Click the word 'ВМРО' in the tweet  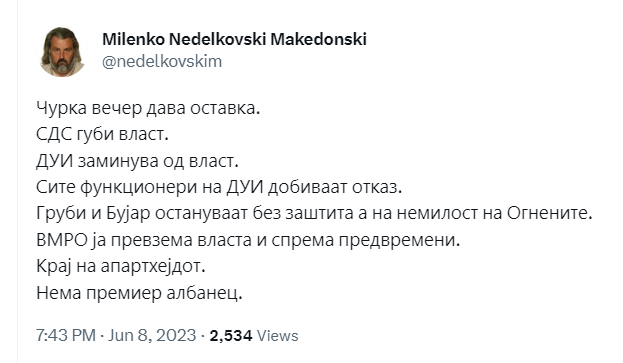[62, 240]
